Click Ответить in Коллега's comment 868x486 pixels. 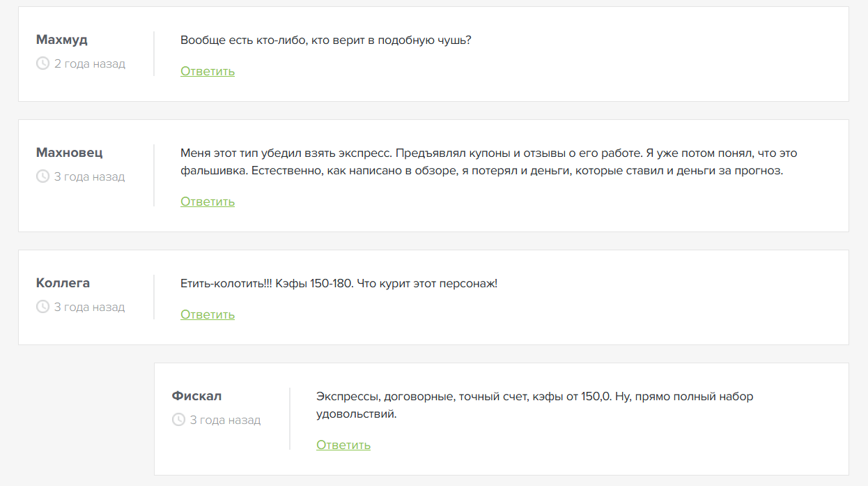(207, 314)
